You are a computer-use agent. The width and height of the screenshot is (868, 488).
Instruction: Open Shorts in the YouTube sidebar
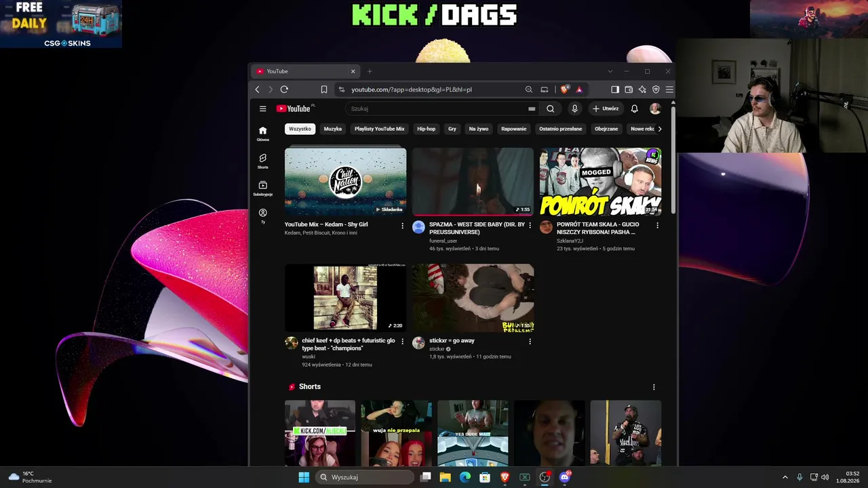(x=262, y=161)
